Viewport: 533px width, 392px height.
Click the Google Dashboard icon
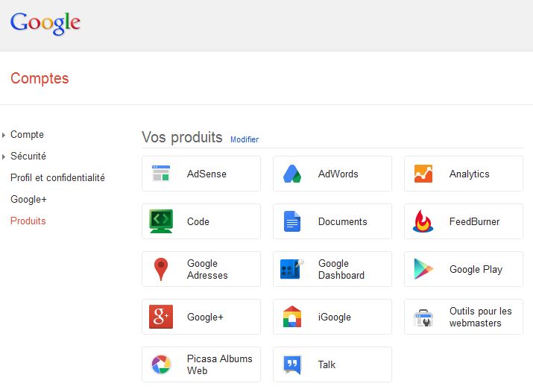tap(291, 269)
